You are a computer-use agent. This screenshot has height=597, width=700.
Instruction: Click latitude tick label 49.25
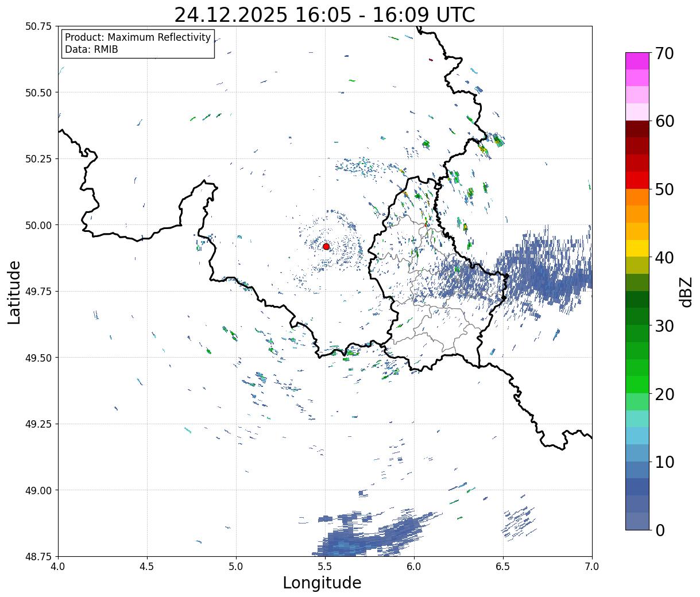click(x=38, y=424)
